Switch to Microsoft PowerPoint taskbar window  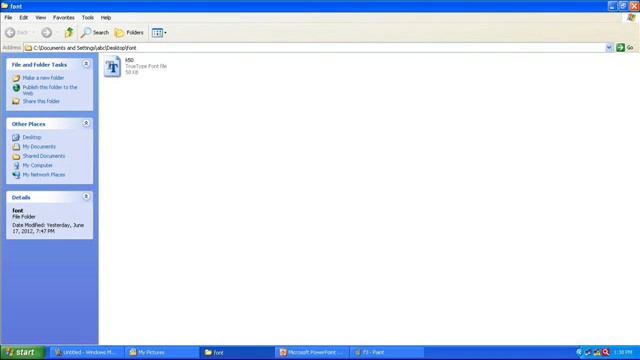click(312, 352)
